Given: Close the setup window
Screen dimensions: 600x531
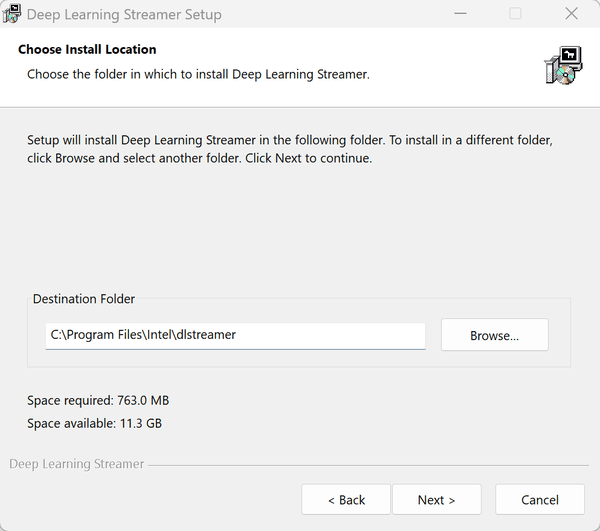Looking at the screenshot, I should pyautogui.click(x=571, y=13).
